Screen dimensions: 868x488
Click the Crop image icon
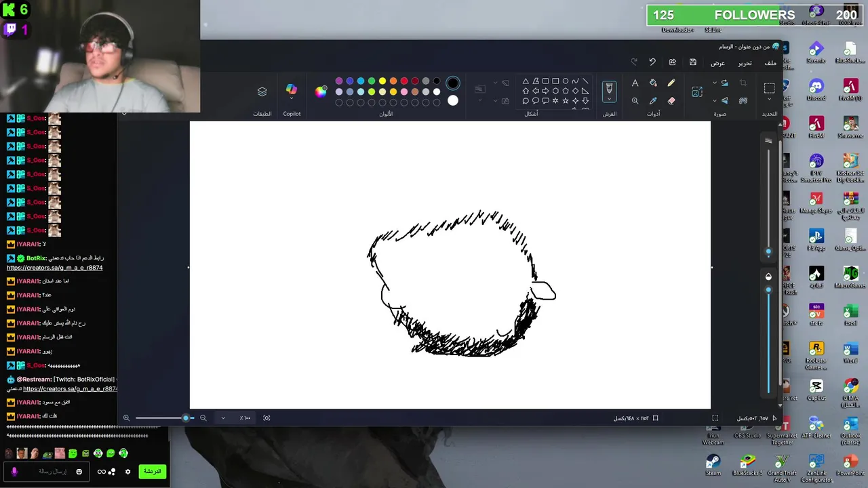(743, 83)
